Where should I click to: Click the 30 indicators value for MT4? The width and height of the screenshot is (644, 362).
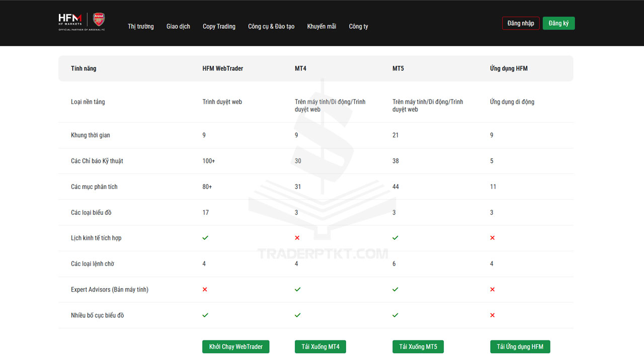pos(298,161)
